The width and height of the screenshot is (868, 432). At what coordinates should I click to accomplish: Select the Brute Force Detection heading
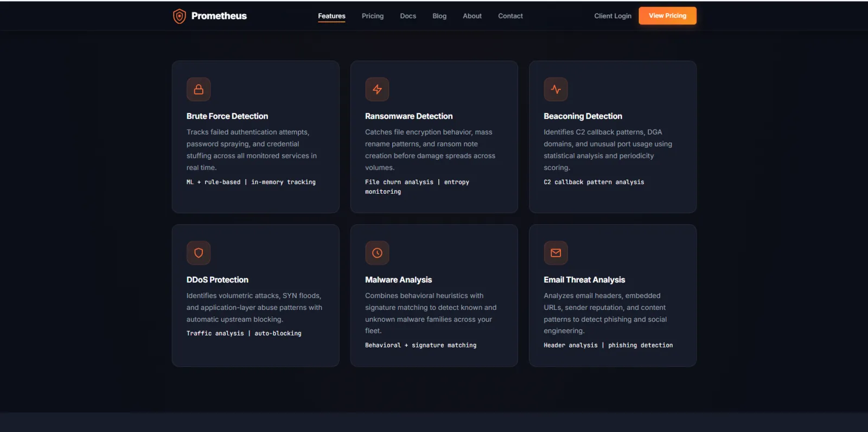click(x=227, y=116)
